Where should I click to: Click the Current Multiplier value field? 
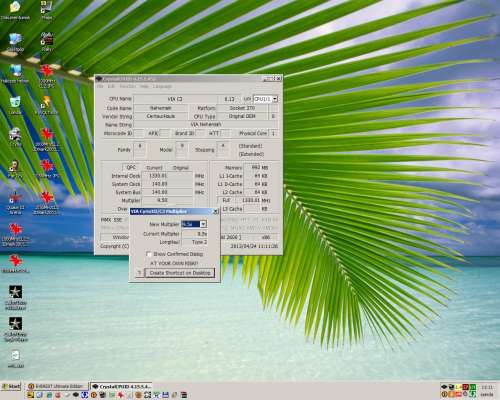coord(194,234)
